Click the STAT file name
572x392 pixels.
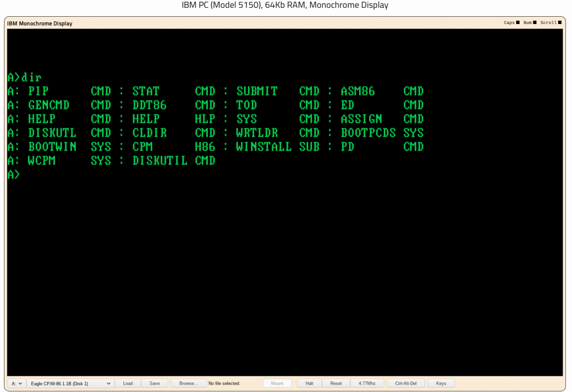[146, 91]
